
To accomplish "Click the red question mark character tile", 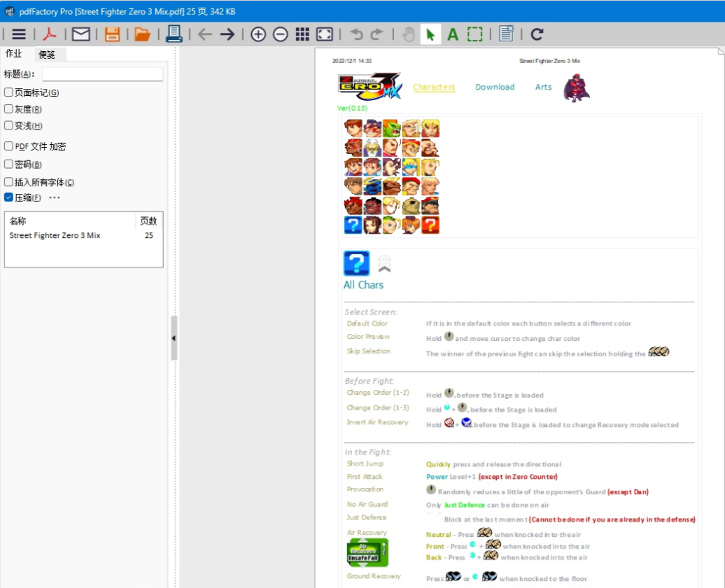I will [x=430, y=225].
